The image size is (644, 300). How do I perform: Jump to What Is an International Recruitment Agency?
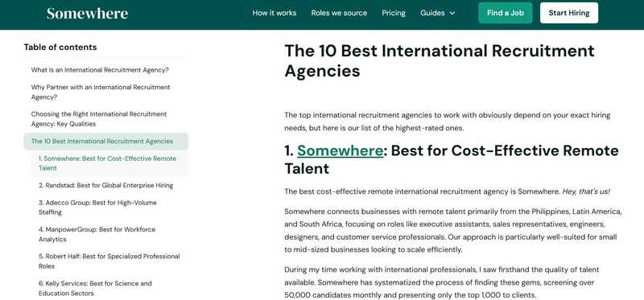(100, 70)
